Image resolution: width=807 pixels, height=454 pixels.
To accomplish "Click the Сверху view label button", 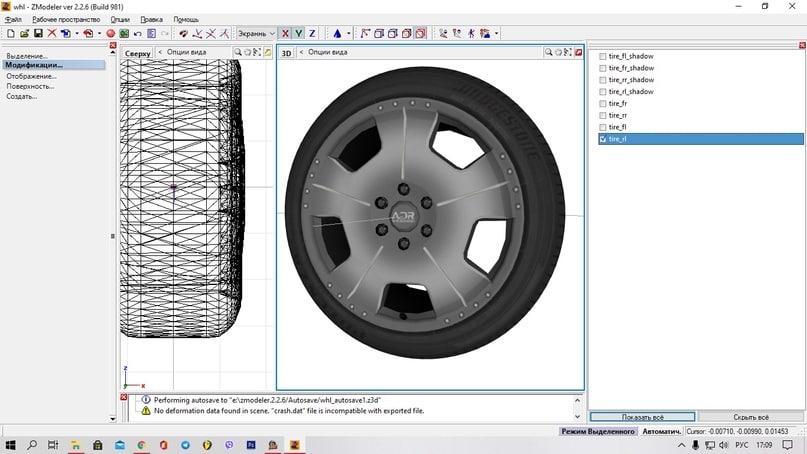I will coord(137,53).
